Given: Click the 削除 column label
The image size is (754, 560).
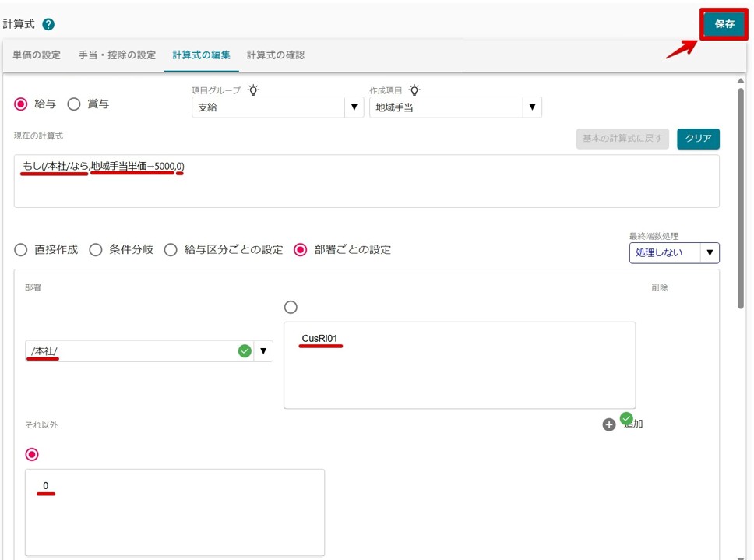Looking at the screenshot, I should coord(659,287).
